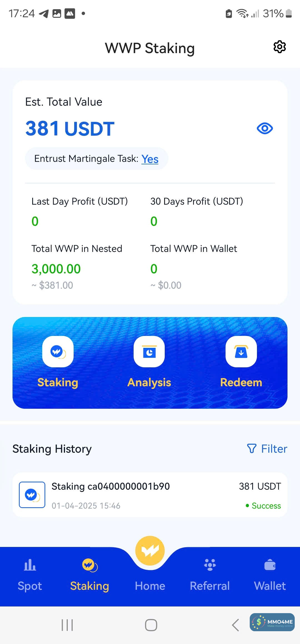The width and height of the screenshot is (300, 644).
Task: Tap the Total WWP in Nested amount
Action: coord(56,269)
